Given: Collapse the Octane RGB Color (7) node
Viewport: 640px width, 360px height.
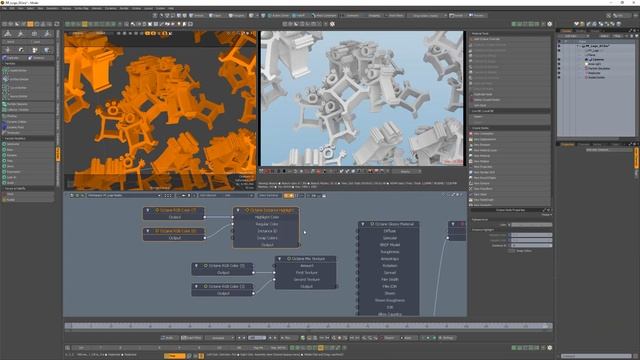Looking at the screenshot, I should coord(148,210).
